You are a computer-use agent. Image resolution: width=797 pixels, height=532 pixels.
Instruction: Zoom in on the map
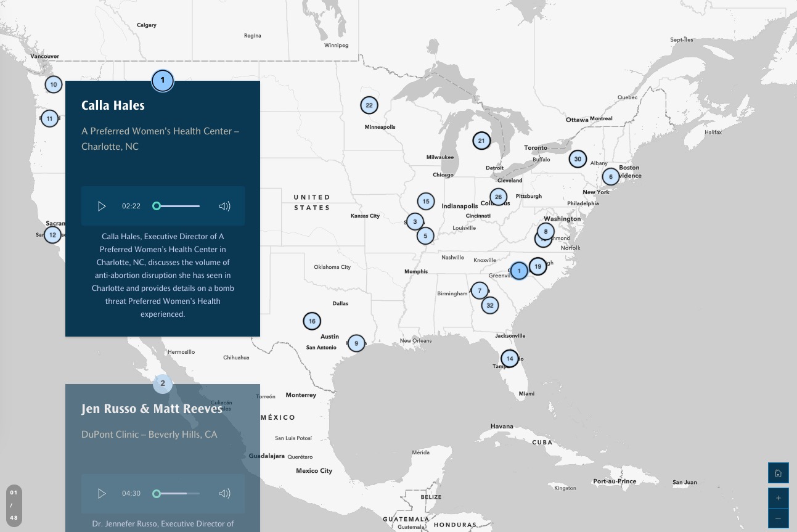[778, 498]
